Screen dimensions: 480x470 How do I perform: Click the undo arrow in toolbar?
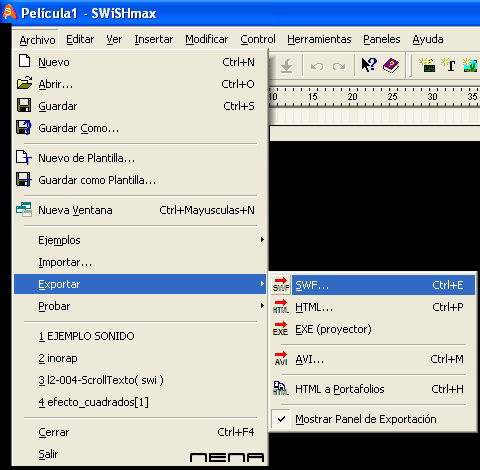317,66
